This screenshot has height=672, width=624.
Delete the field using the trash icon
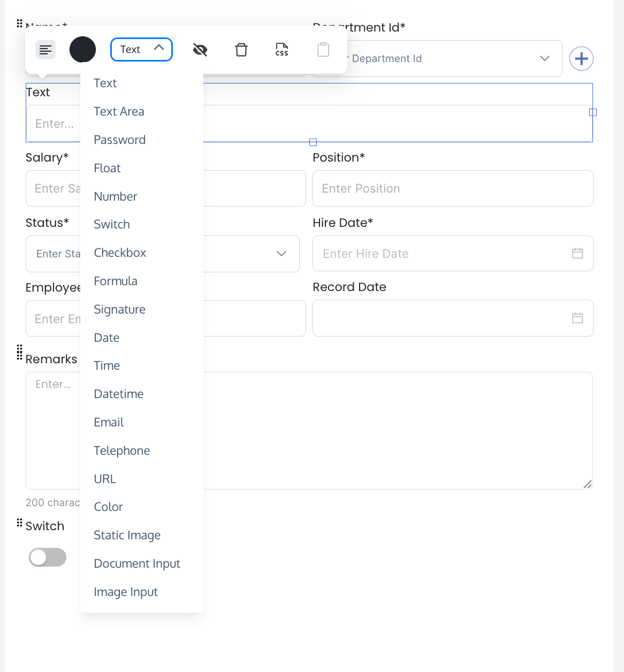click(x=241, y=49)
